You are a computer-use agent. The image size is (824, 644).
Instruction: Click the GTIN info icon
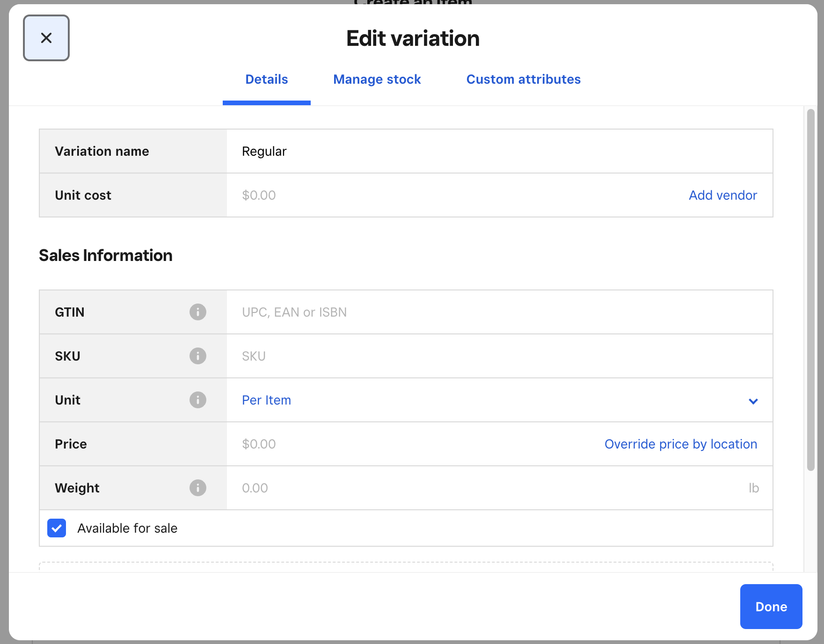(x=197, y=312)
